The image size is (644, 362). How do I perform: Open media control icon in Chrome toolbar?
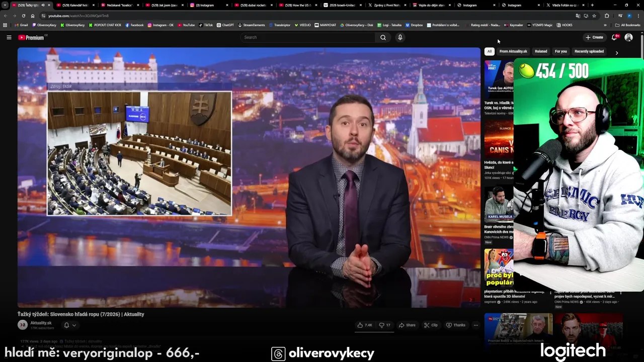tap(619, 16)
